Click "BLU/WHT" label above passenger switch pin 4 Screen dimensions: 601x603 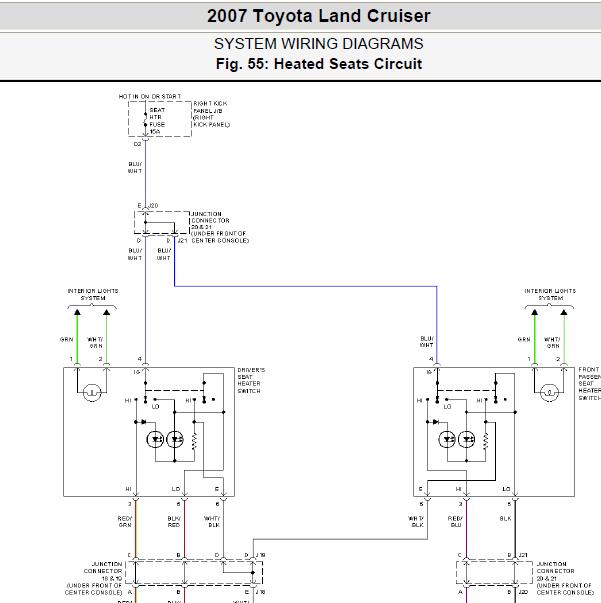427,341
